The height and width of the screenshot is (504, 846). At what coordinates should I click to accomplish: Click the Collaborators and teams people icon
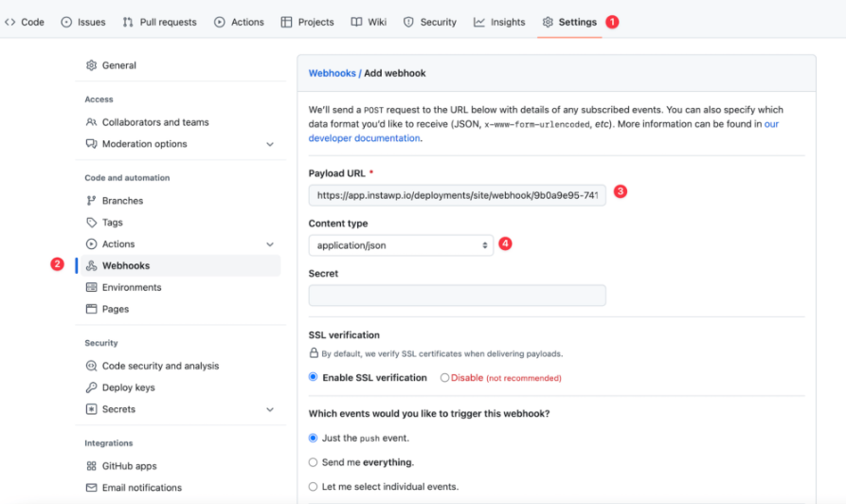coord(91,122)
